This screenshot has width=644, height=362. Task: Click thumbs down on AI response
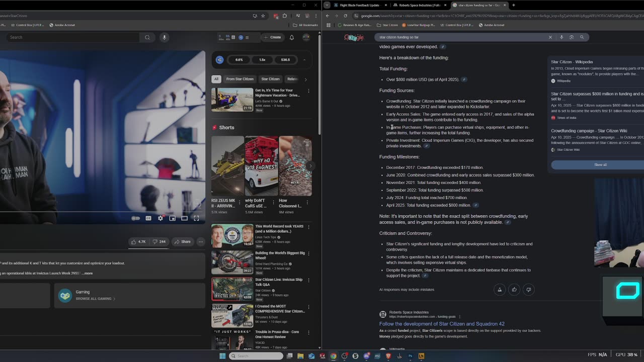pos(528,290)
